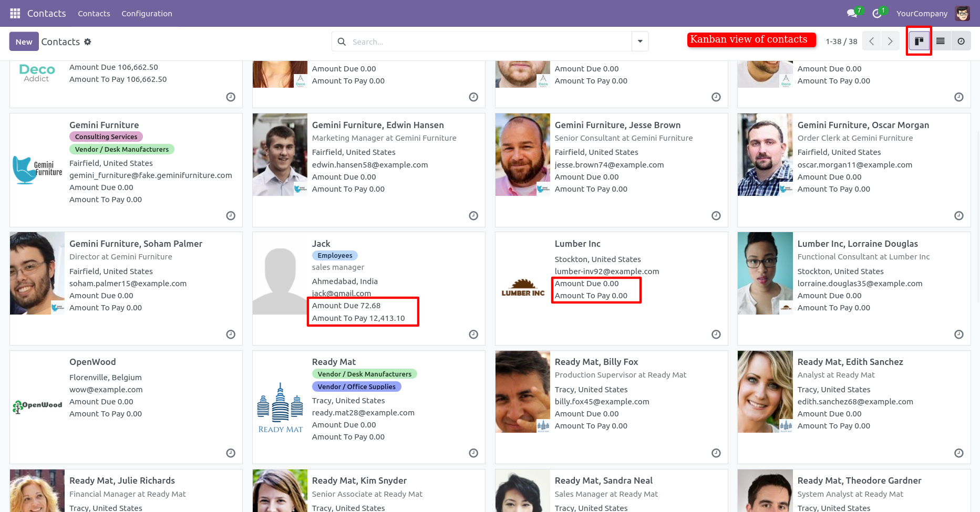This screenshot has height=512, width=980.
Task: Click the Lumber Inc logo image
Action: pyautogui.click(x=523, y=288)
